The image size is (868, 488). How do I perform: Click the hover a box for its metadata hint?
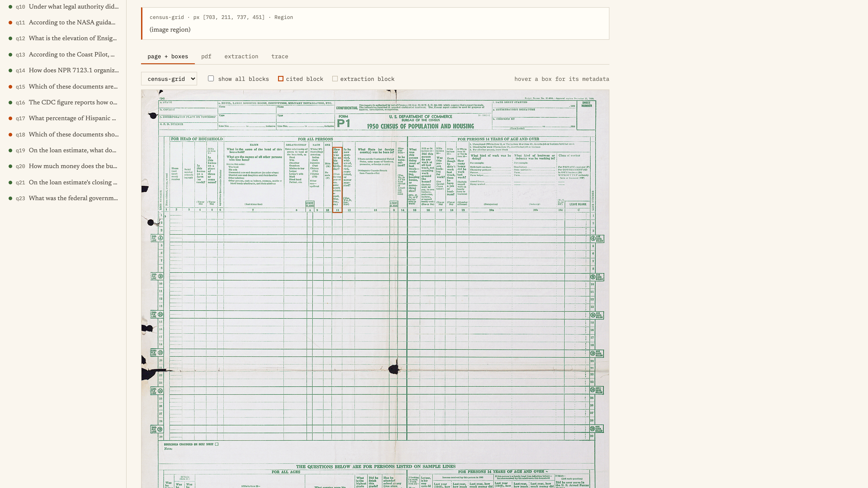pos(561,79)
